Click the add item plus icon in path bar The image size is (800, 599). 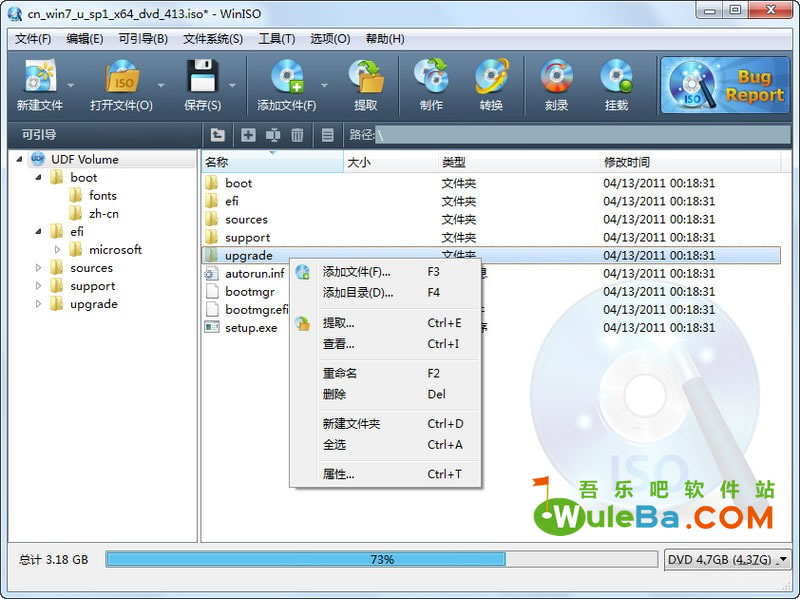[248, 135]
